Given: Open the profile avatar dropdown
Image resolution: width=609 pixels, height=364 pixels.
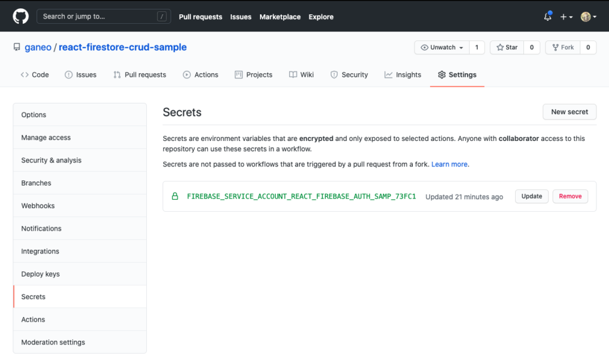Looking at the screenshot, I should click(x=586, y=17).
